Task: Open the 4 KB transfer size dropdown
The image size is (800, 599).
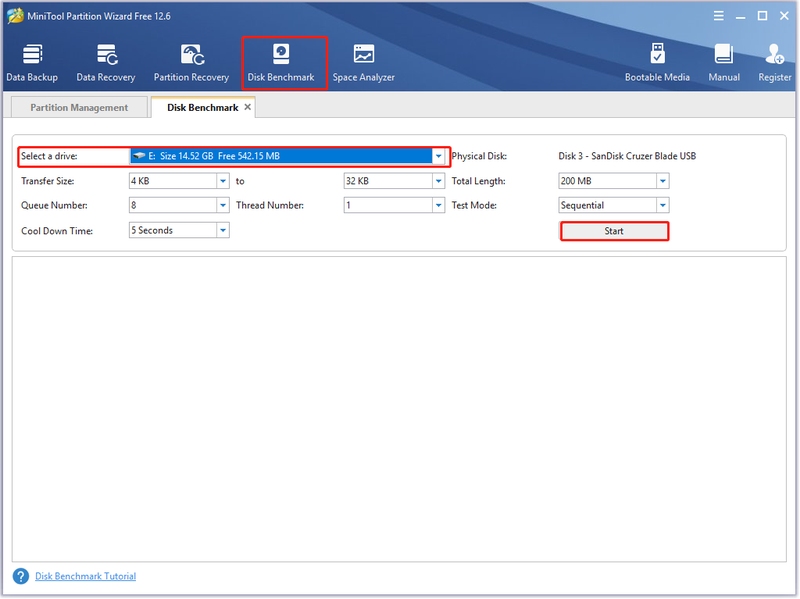Action: [x=223, y=181]
